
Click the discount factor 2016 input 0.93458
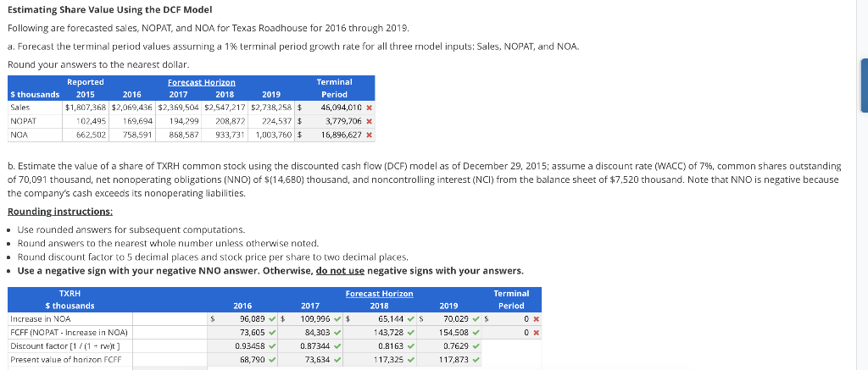pos(242,346)
